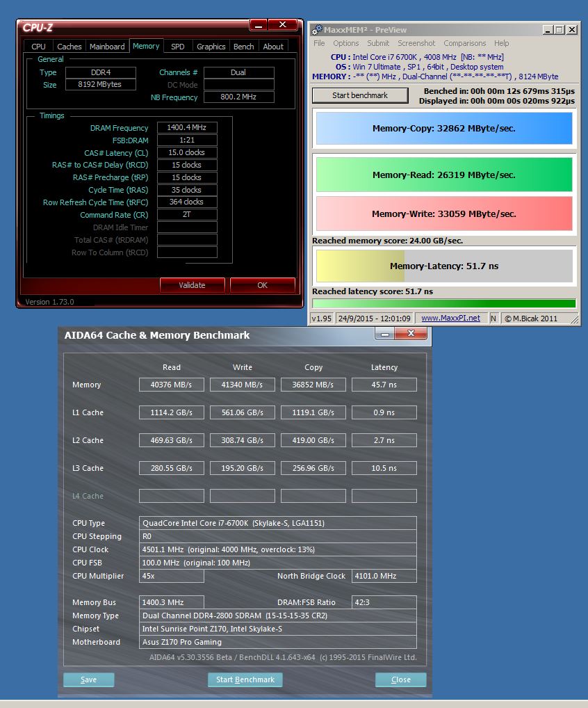The width and height of the screenshot is (588, 708).
Task: Click Start benchmark in MaxxMEM²
Action: tap(360, 95)
